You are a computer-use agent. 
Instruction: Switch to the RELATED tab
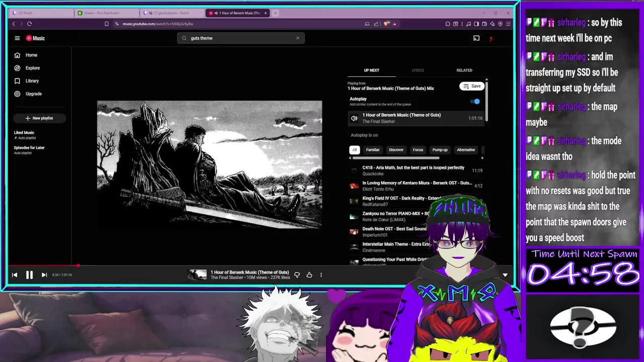[464, 70]
